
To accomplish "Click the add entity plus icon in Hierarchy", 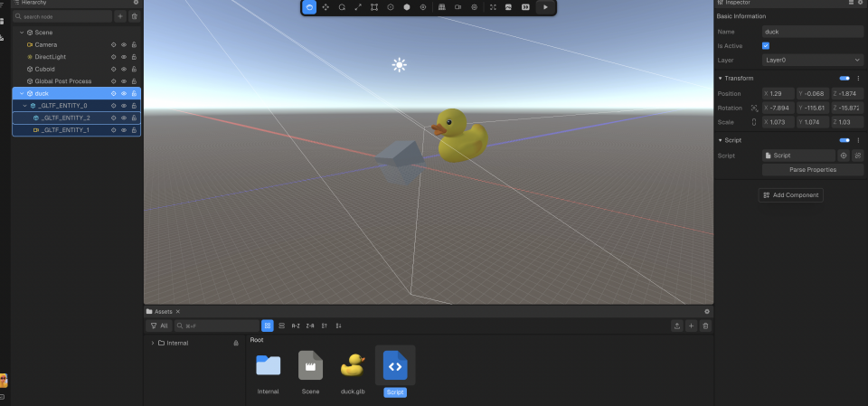I will pyautogui.click(x=120, y=16).
